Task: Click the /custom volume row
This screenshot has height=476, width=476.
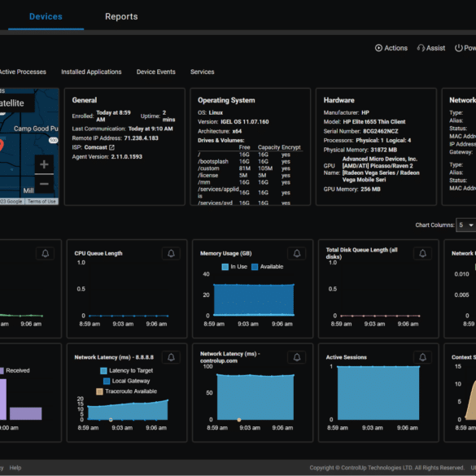Action: [x=250, y=168]
